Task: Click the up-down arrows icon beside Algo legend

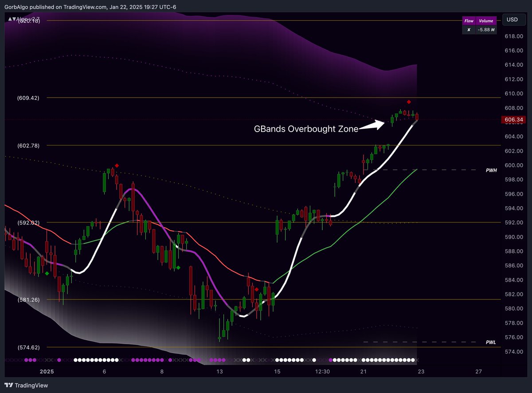Action: click(x=11, y=19)
